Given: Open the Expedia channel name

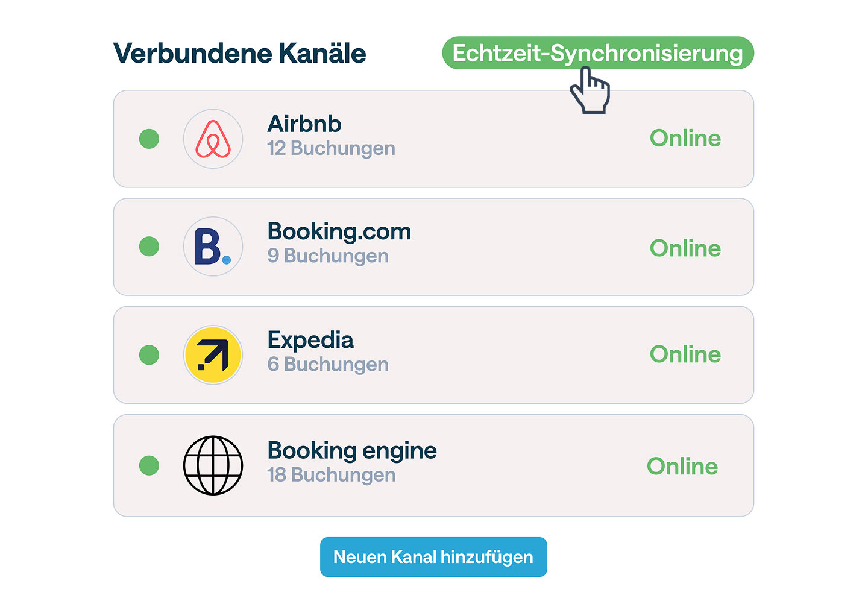Looking at the screenshot, I should pos(310,340).
